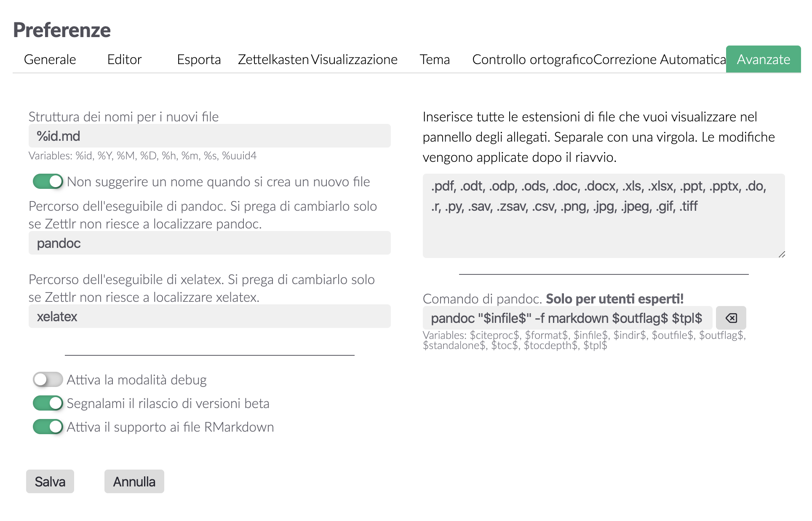The height and width of the screenshot is (521, 812).
Task: Select the Correzione Automatica tab
Action: [660, 59]
